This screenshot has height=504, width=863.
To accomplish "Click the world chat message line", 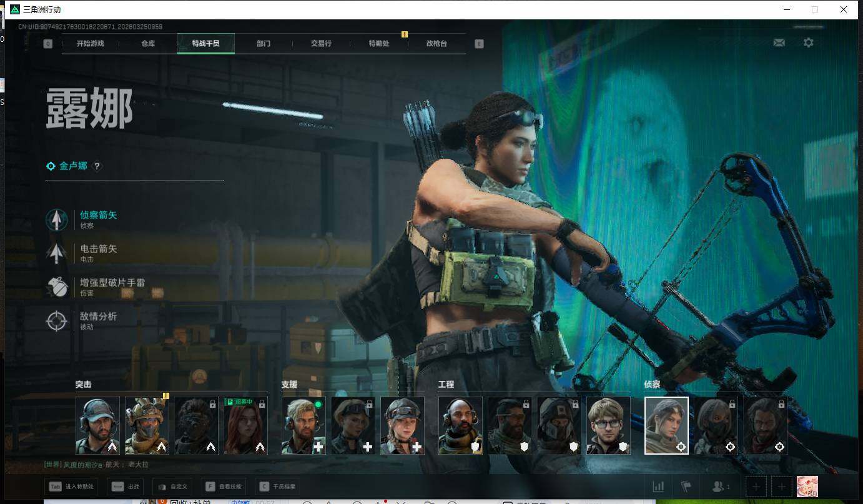I will tap(96, 465).
